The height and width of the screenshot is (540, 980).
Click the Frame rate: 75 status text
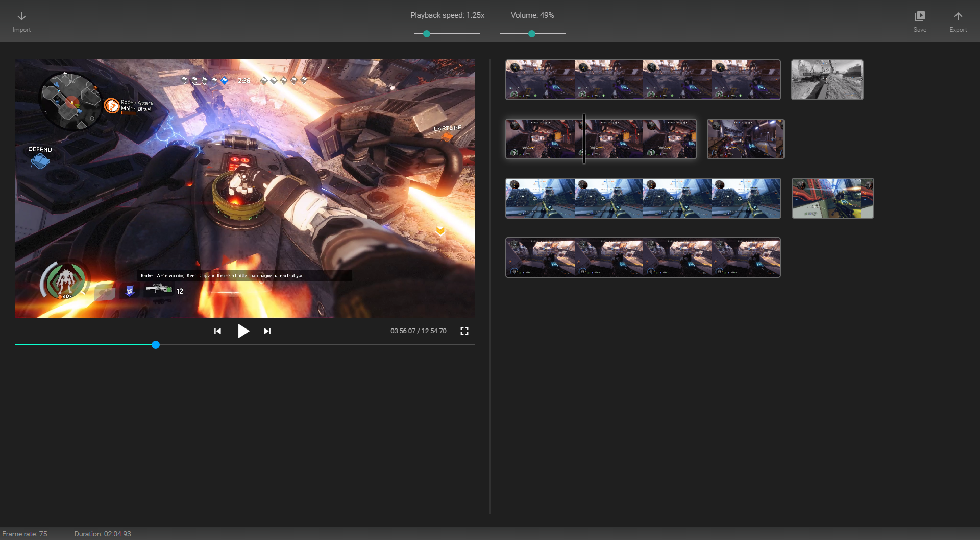(24, 534)
